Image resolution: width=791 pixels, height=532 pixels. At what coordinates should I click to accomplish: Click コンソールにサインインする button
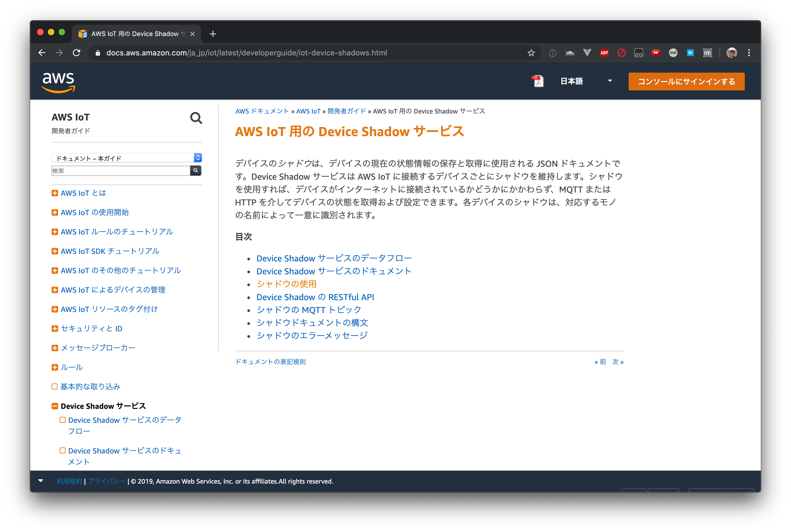[x=686, y=81]
